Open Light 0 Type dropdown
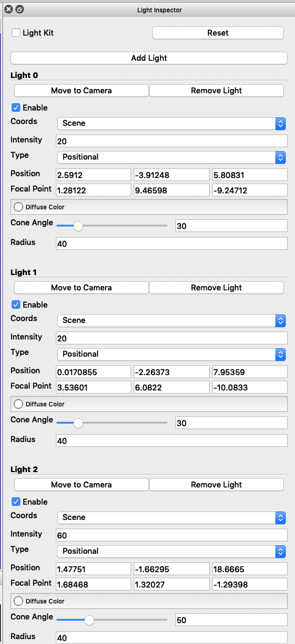This screenshot has width=295, height=644. point(172,157)
